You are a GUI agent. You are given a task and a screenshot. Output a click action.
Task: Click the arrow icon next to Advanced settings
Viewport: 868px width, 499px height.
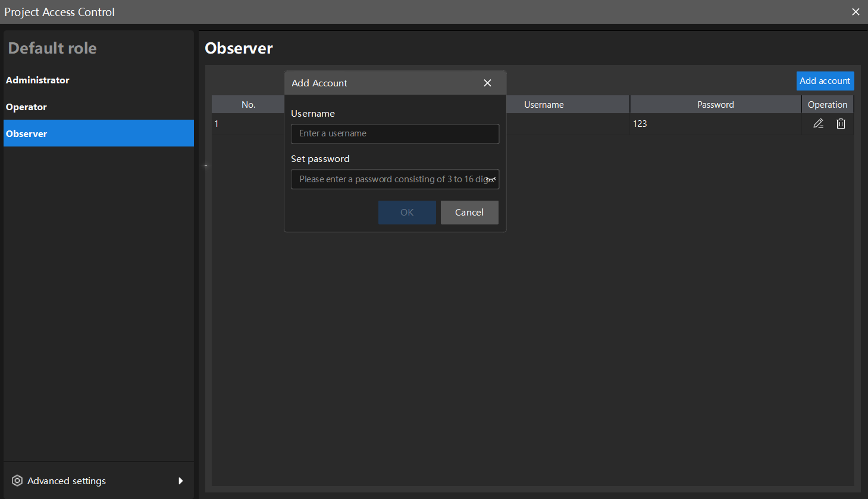point(180,481)
